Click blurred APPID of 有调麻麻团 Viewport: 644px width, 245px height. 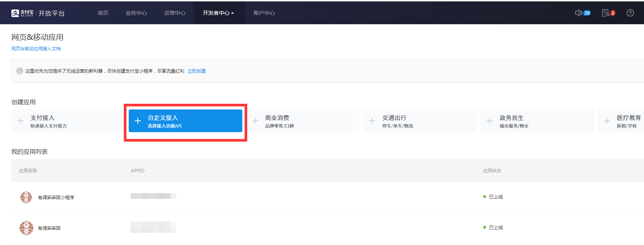point(153,227)
